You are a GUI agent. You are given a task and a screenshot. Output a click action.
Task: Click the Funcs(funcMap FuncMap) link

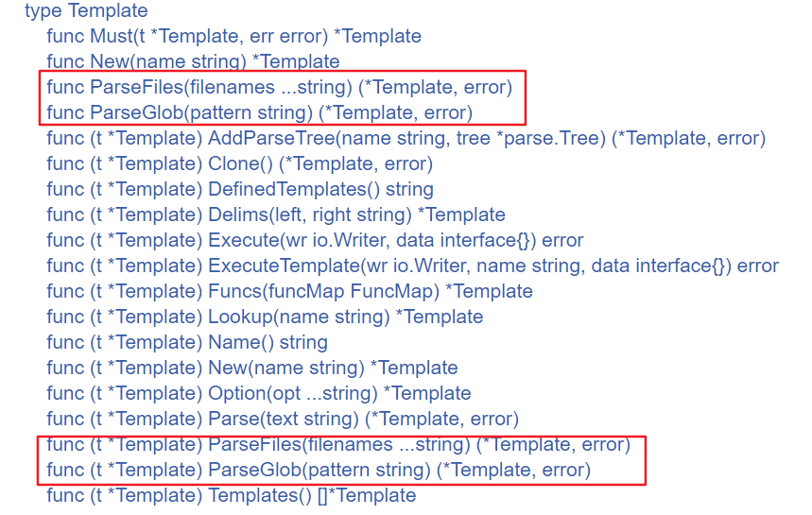pos(289,292)
